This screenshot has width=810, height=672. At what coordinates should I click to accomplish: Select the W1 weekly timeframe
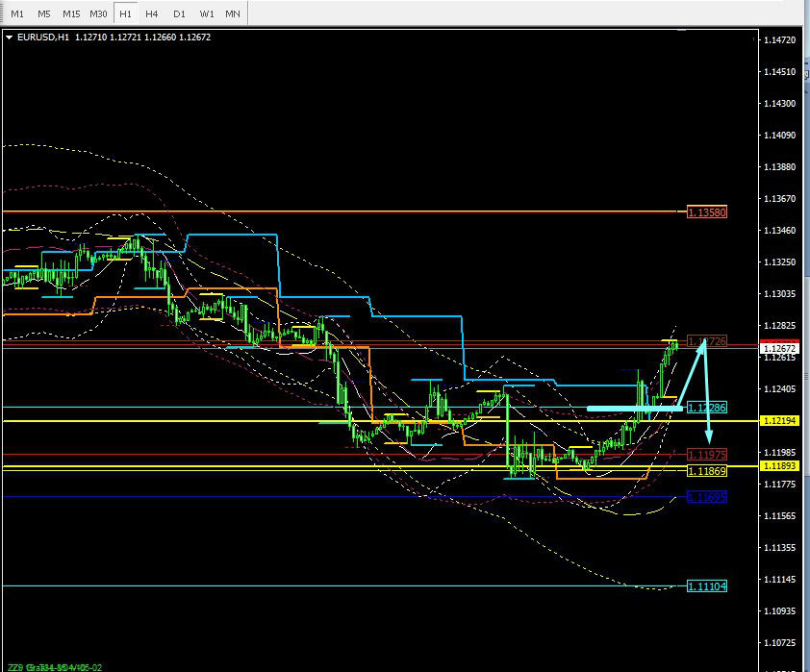point(206,14)
